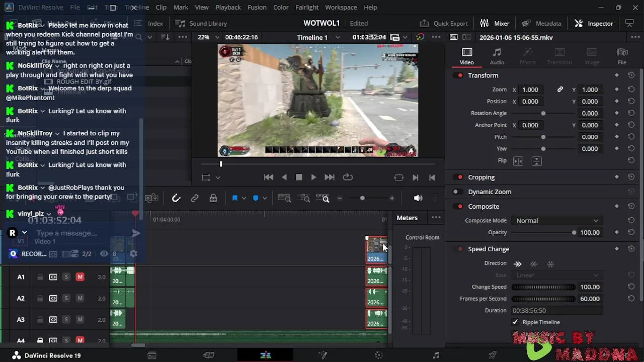Toggle timeline snapping magnet icon

(176, 198)
